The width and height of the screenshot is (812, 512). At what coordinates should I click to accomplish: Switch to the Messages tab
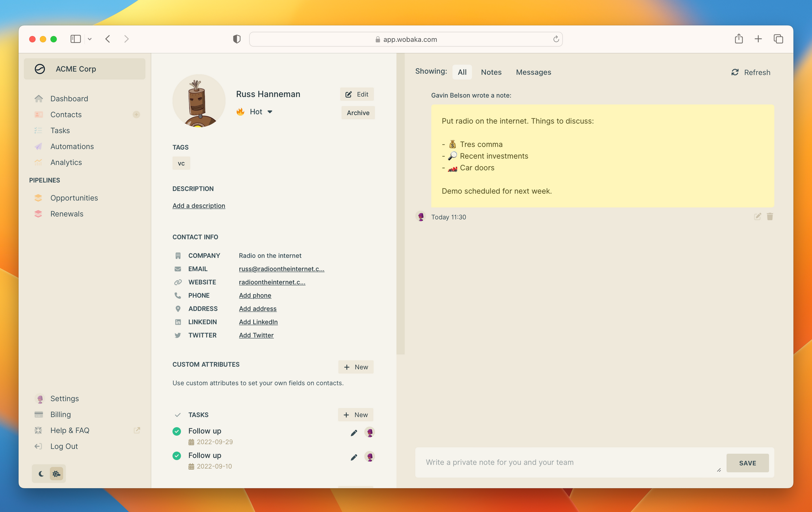tap(533, 72)
